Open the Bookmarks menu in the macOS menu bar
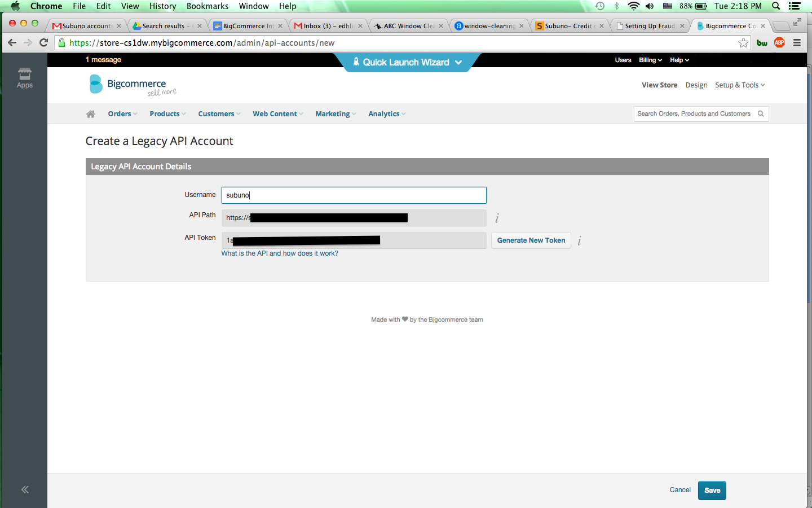 click(207, 6)
